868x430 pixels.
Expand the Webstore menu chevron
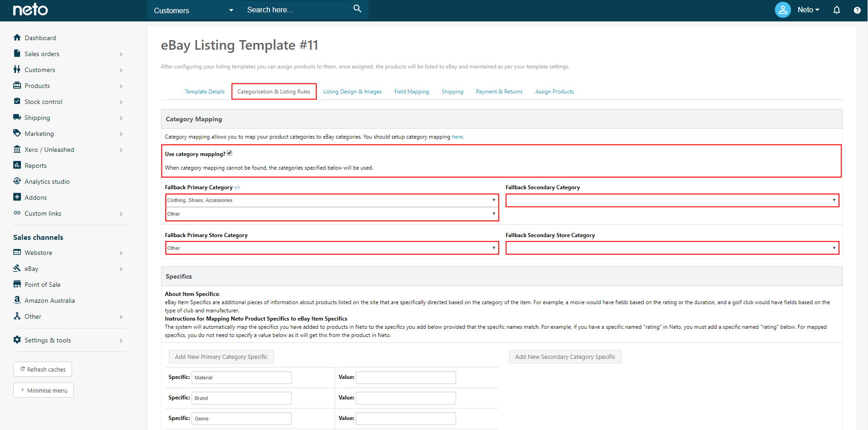tap(121, 253)
